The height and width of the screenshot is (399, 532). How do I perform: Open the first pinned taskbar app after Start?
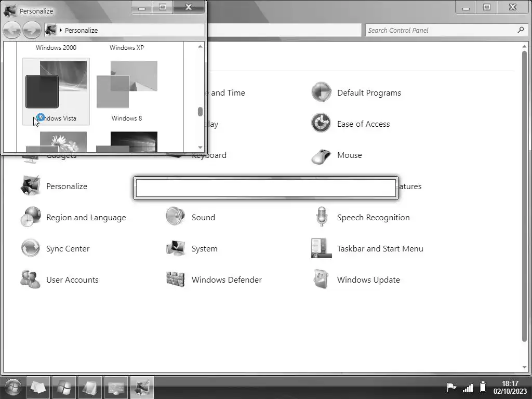pyautogui.click(x=38, y=387)
